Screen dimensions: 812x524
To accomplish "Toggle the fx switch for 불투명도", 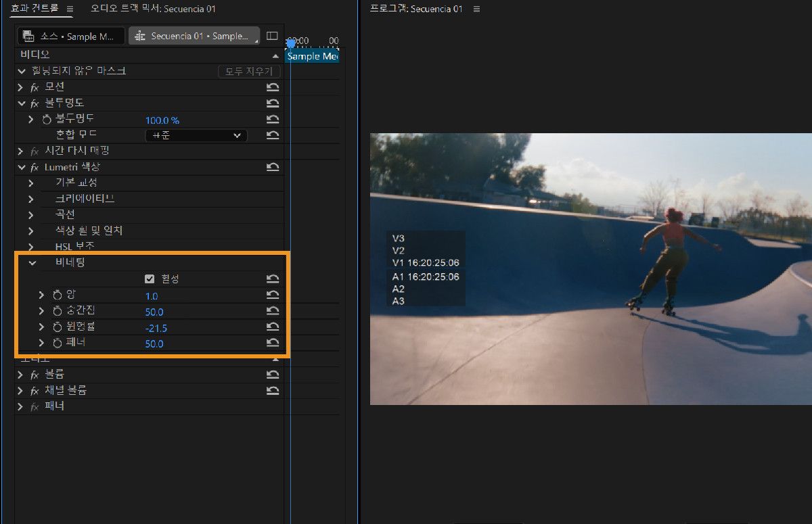I will coord(35,103).
